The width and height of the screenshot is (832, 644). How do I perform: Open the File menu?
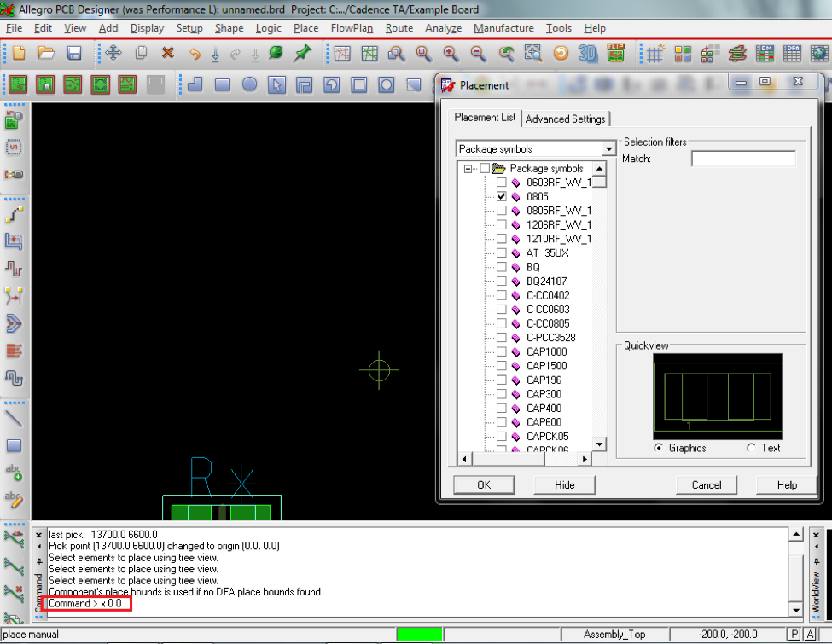14,28
